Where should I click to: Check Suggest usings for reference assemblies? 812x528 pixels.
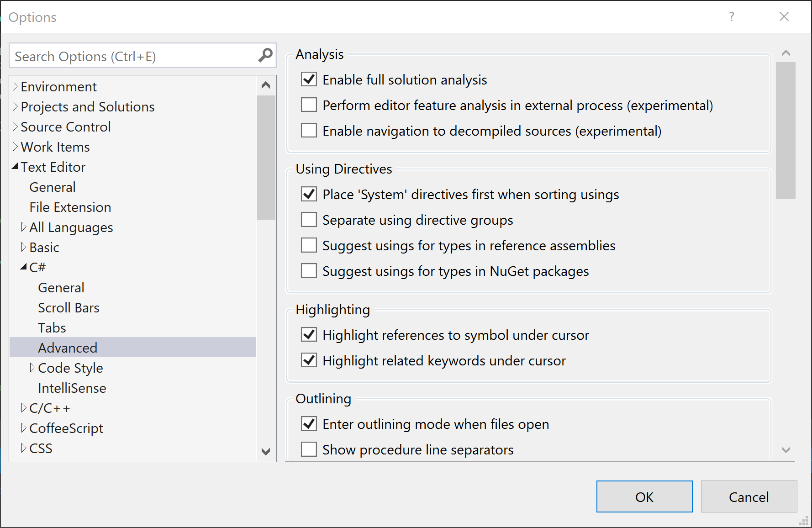click(309, 245)
